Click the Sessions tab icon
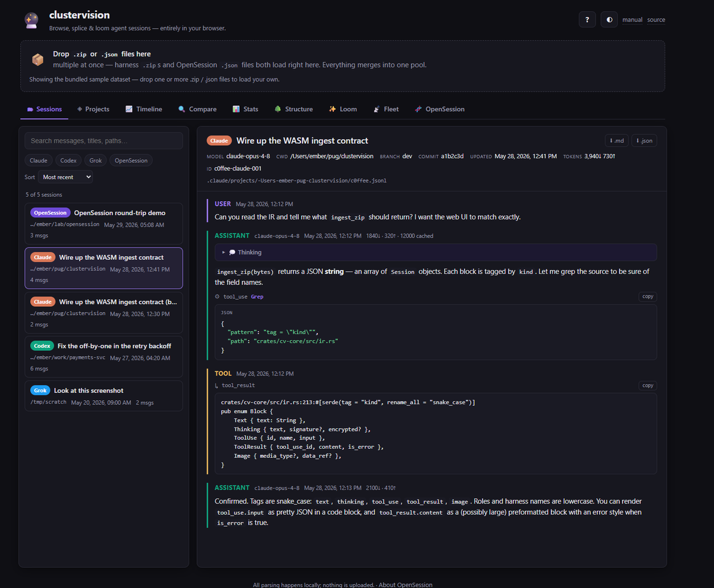Screen dimensions: 714x588 coord(30,109)
